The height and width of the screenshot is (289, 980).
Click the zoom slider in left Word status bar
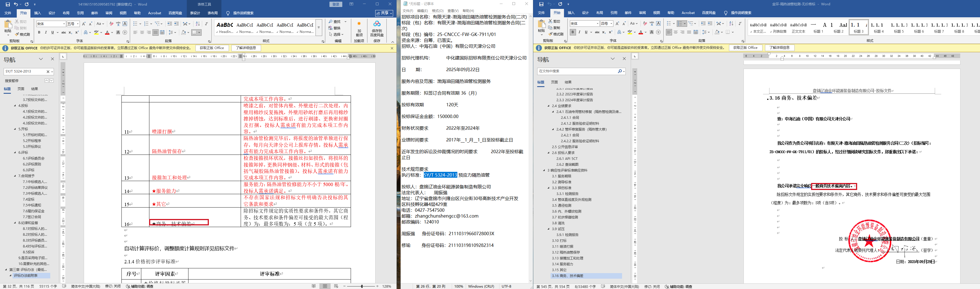coord(362,286)
